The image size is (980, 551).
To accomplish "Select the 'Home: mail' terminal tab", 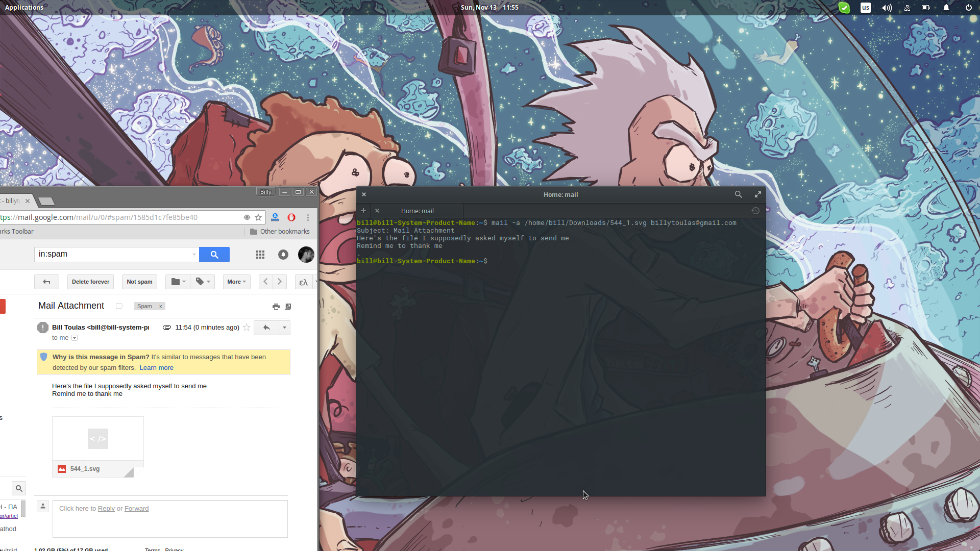I will [418, 211].
